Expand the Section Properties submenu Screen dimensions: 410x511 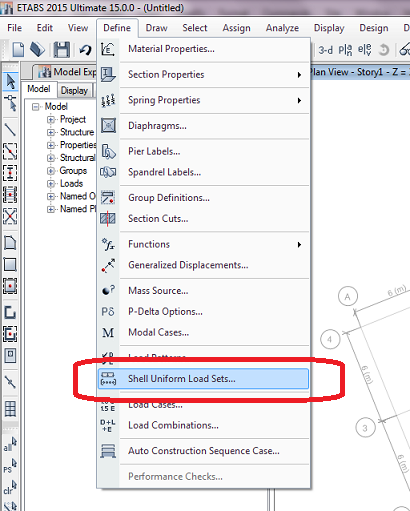[x=203, y=75]
